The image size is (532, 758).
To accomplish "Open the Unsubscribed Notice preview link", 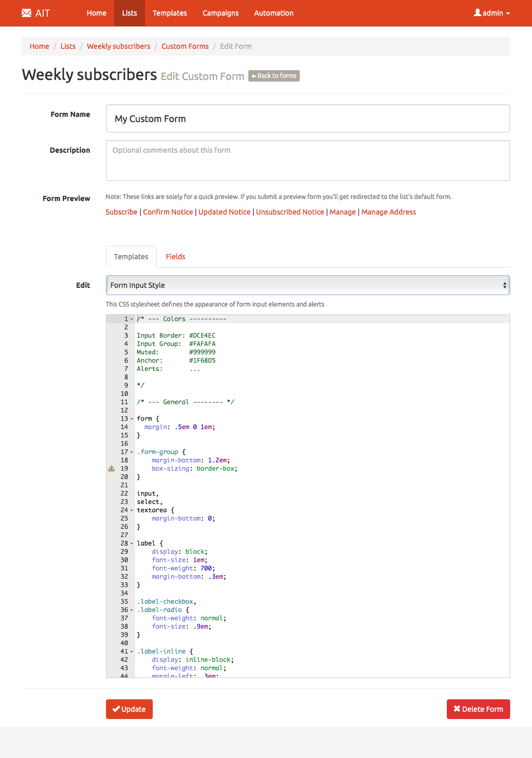I will point(290,212).
